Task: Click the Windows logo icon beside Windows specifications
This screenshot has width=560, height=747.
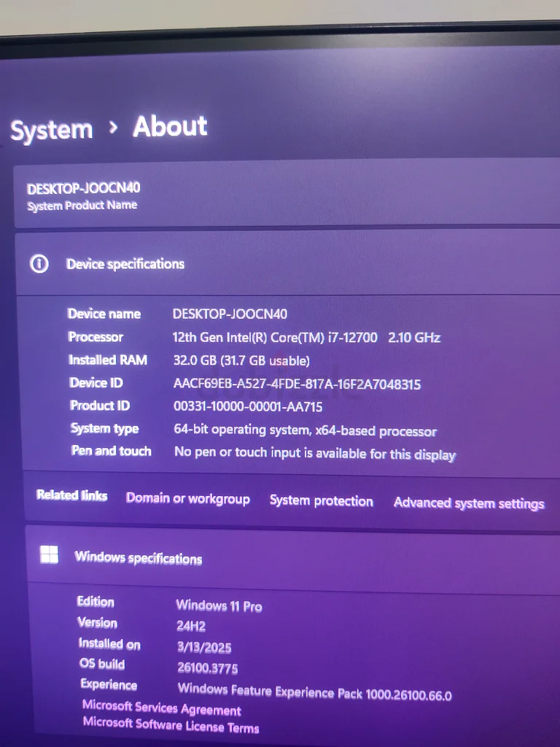Action: point(49,554)
